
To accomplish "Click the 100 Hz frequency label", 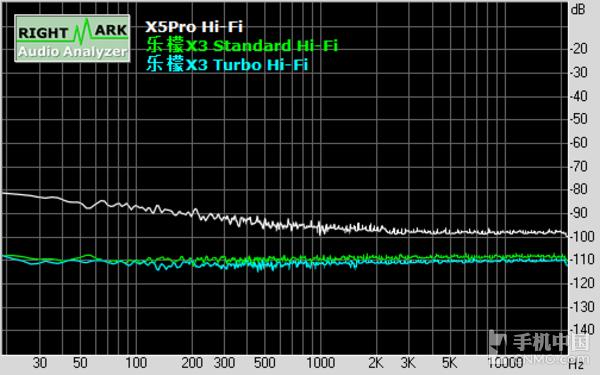I will 136,363.
